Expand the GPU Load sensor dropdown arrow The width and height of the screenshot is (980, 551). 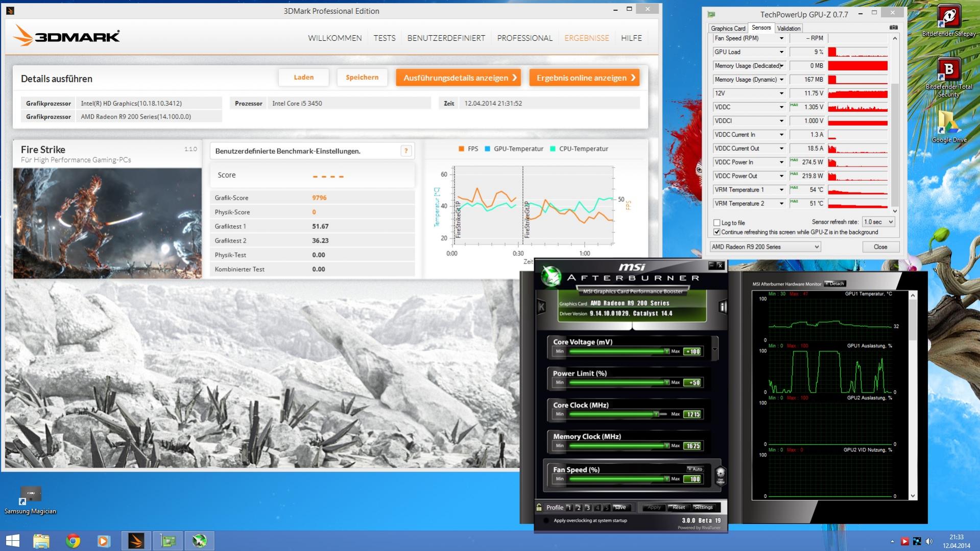tap(781, 52)
